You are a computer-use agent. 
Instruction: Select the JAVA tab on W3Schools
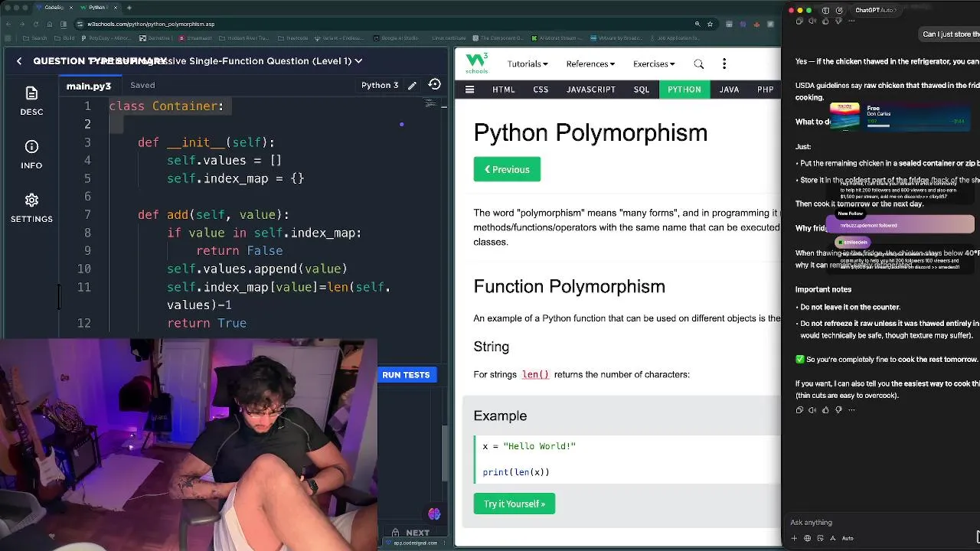tap(729, 90)
